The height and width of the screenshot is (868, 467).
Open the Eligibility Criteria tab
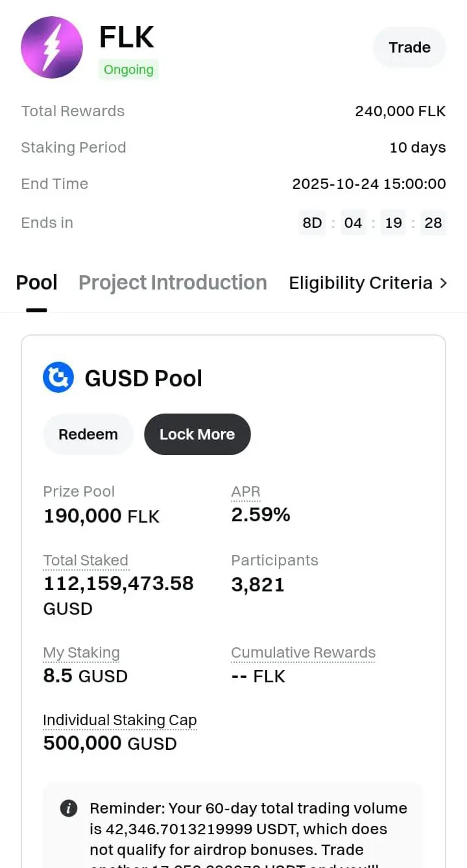[360, 283]
